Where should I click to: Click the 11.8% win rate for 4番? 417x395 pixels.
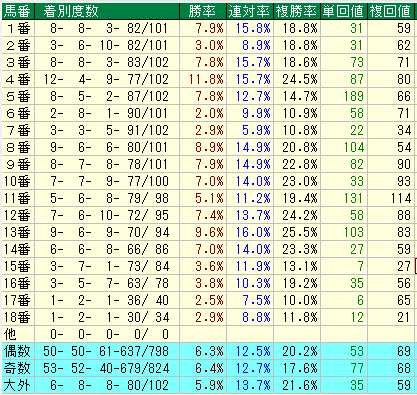click(206, 79)
